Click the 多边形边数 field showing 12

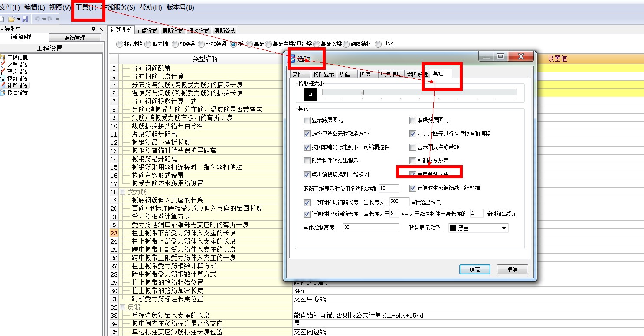point(389,188)
